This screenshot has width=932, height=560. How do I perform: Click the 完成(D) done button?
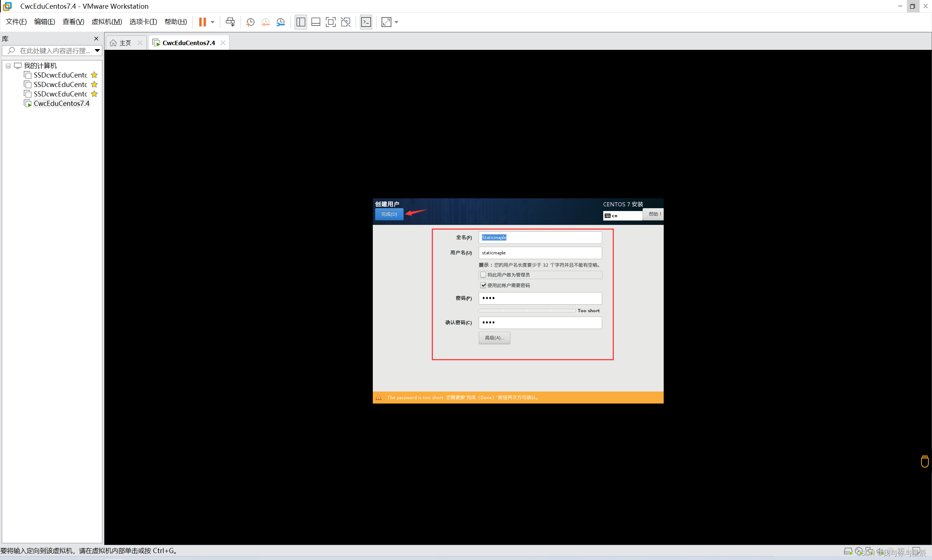click(x=389, y=214)
